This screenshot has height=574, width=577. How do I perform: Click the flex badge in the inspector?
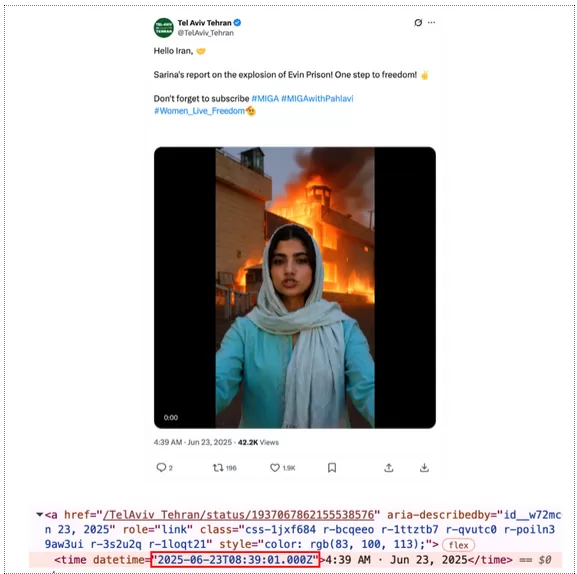click(x=459, y=545)
